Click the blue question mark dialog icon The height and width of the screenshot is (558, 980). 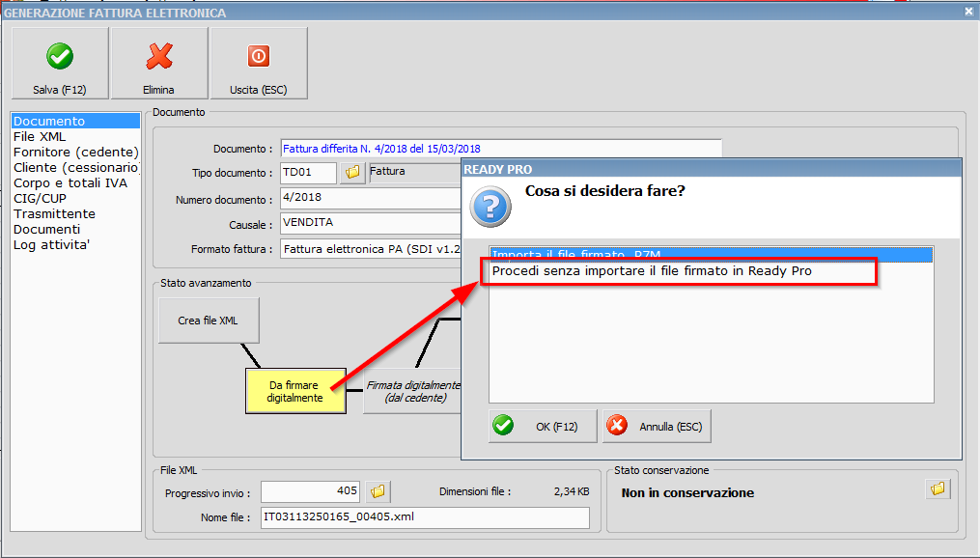click(x=490, y=207)
